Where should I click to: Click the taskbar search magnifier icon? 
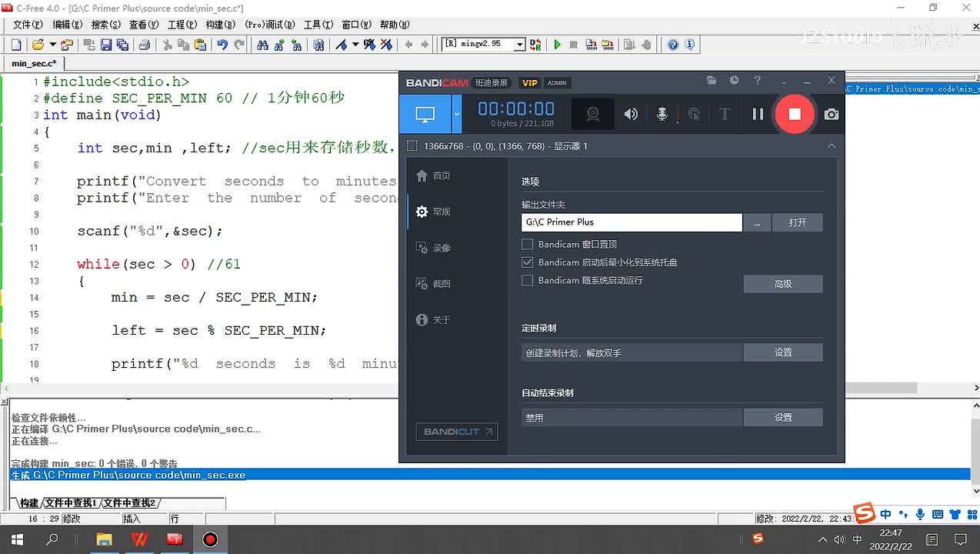[x=52, y=539]
